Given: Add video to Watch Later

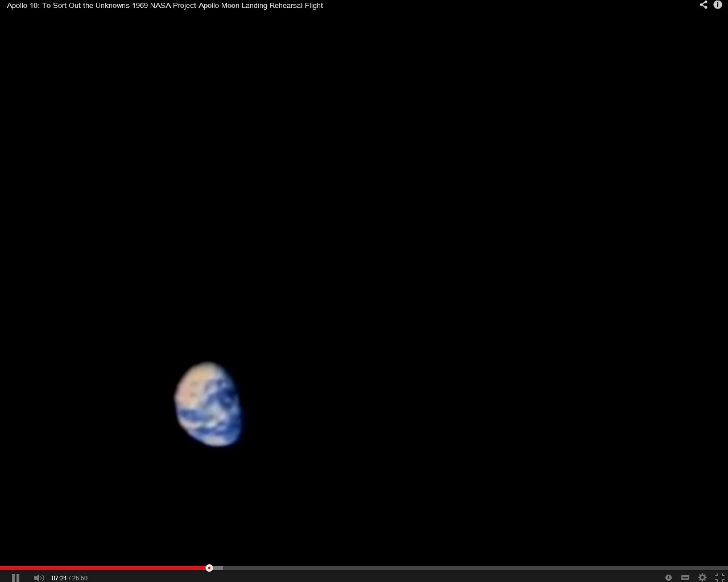Looking at the screenshot, I should click(x=668, y=577).
